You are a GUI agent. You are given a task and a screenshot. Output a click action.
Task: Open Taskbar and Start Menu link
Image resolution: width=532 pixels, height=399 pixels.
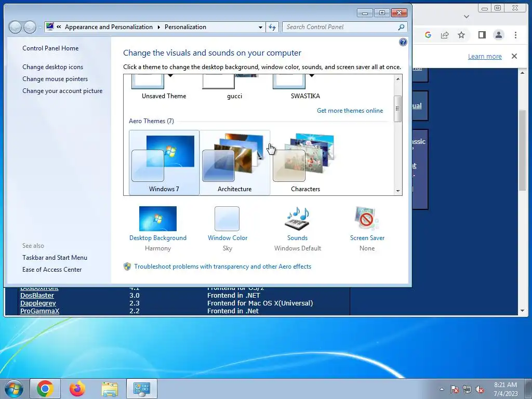coord(55,258)
